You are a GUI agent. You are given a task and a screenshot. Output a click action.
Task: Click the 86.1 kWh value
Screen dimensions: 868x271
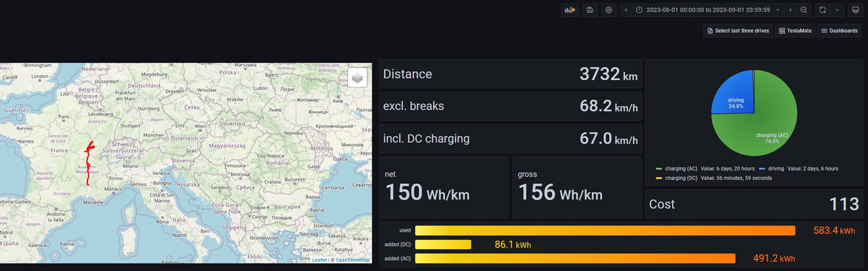point(513,245)
